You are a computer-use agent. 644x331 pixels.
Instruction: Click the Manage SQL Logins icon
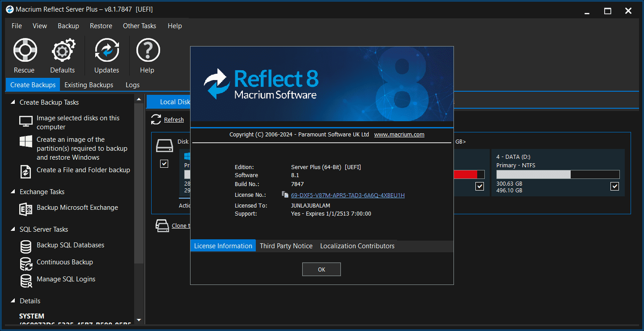(26, 280)
